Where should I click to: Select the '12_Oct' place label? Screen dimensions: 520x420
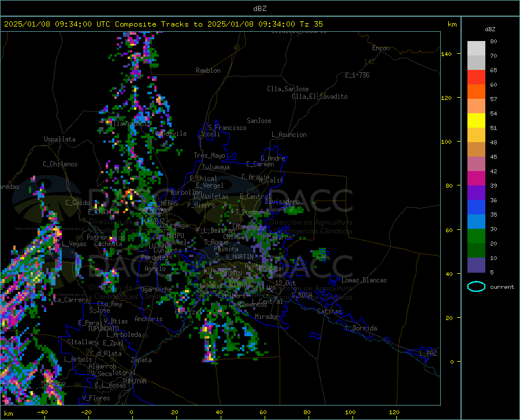285,283
